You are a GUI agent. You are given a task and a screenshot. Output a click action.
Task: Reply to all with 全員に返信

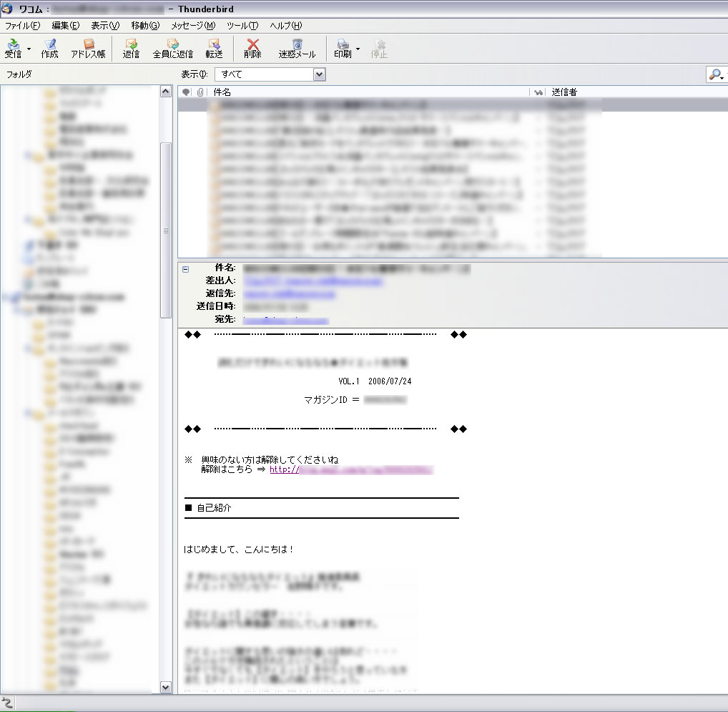pos(172,48)
